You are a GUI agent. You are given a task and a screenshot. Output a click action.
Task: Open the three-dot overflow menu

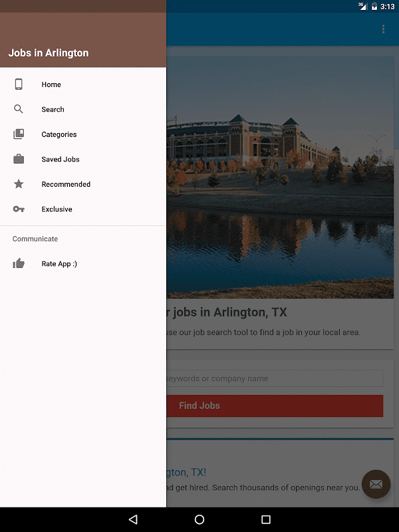click(x=384, y=29)
